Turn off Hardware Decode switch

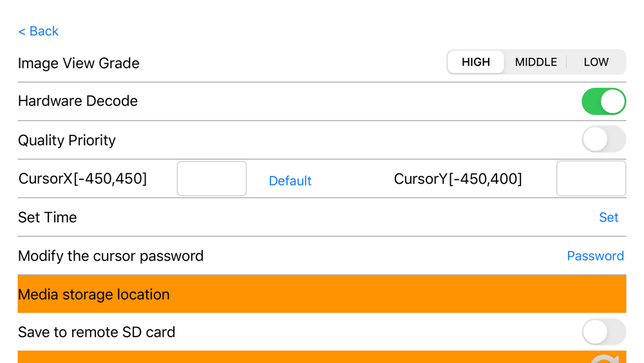coord(603,101)
